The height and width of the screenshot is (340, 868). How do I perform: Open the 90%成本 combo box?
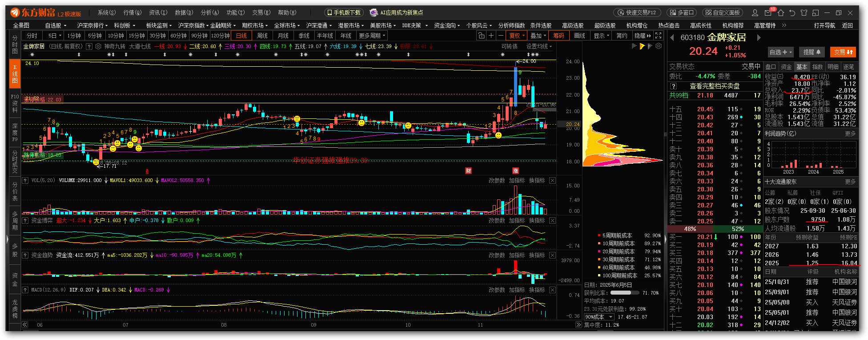[599, 317]
